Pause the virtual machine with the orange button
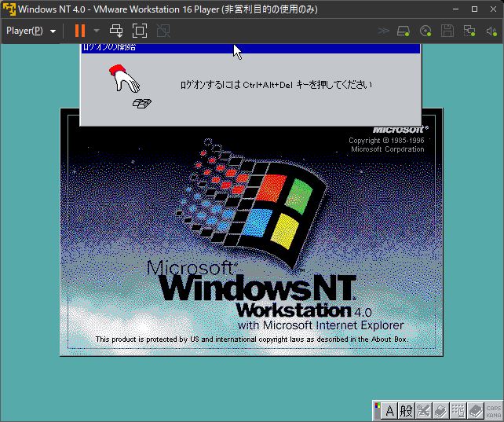The image size is (504, 422). click(x=80, y=31)
